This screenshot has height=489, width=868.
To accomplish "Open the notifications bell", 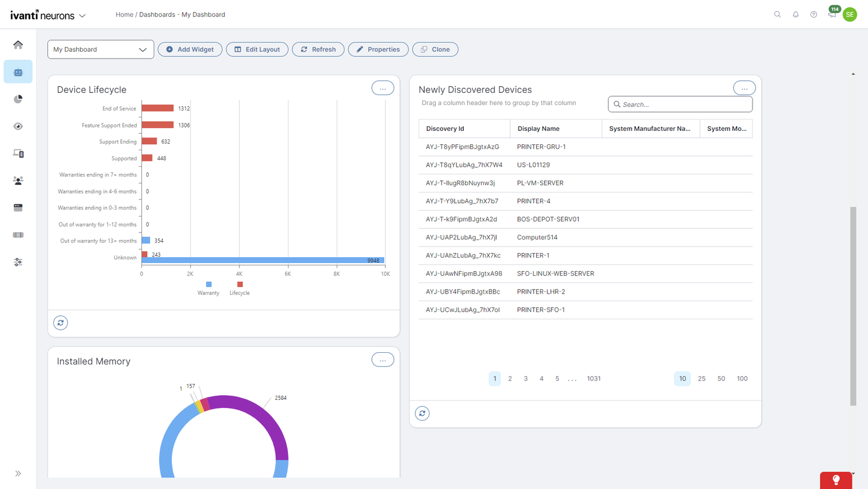I will (796, 15).
